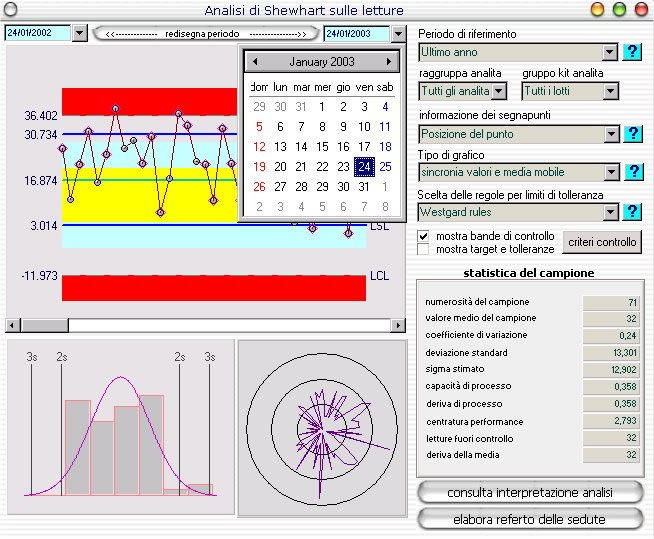Select January 31 in the calendar
The height and width of the screenshot is (539, 654).
(364, 187)
